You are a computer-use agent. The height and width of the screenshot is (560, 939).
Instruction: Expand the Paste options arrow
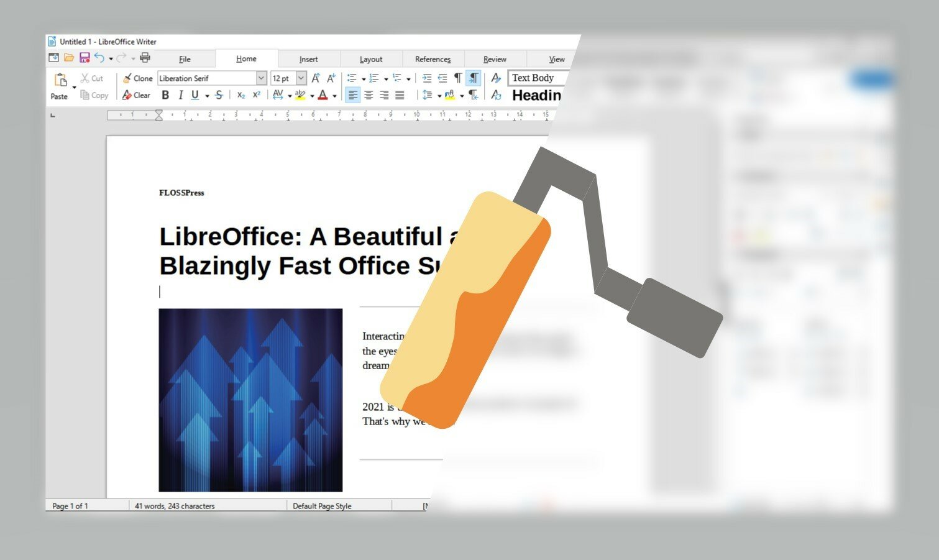pyautogui.click(x=75, y=87)
